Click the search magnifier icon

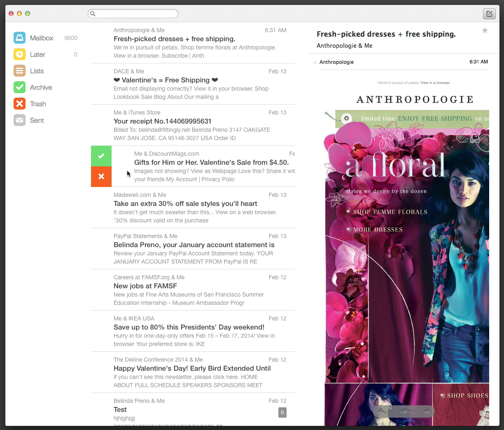coord(93,14)
